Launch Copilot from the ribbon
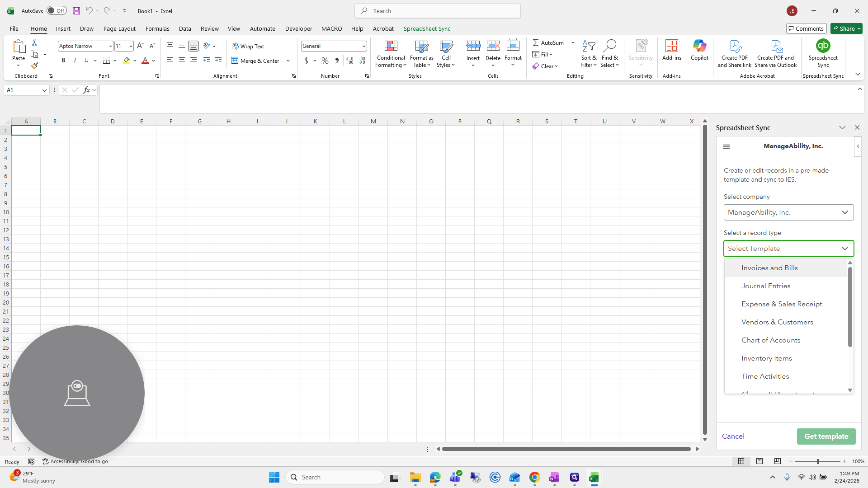The image size is (868, 488). (699, 50)
